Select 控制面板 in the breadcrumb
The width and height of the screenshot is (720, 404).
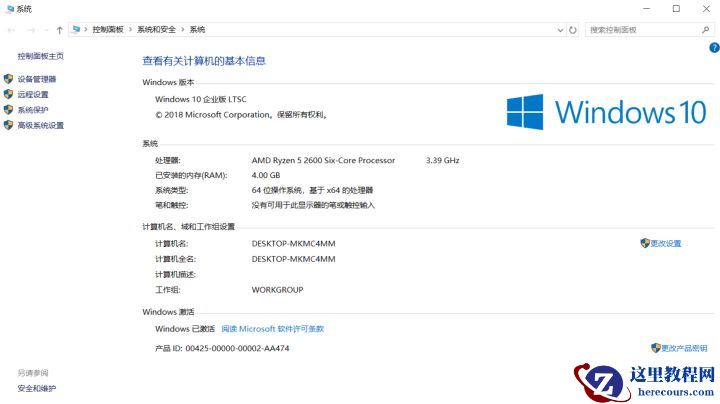(x=108, y=29)
